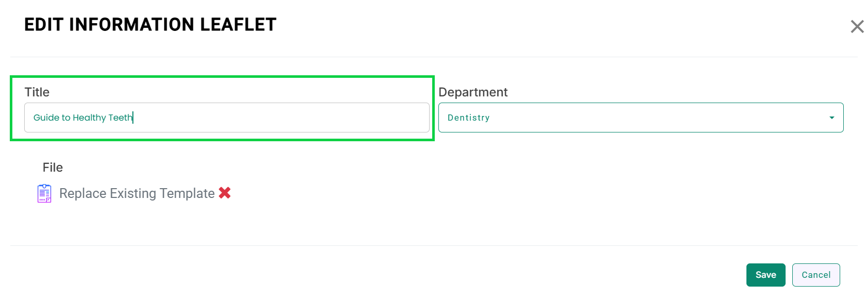Screen dimensions: 868x300
Task: Expand the Department dropdown arrow
Action: point(831,118)
